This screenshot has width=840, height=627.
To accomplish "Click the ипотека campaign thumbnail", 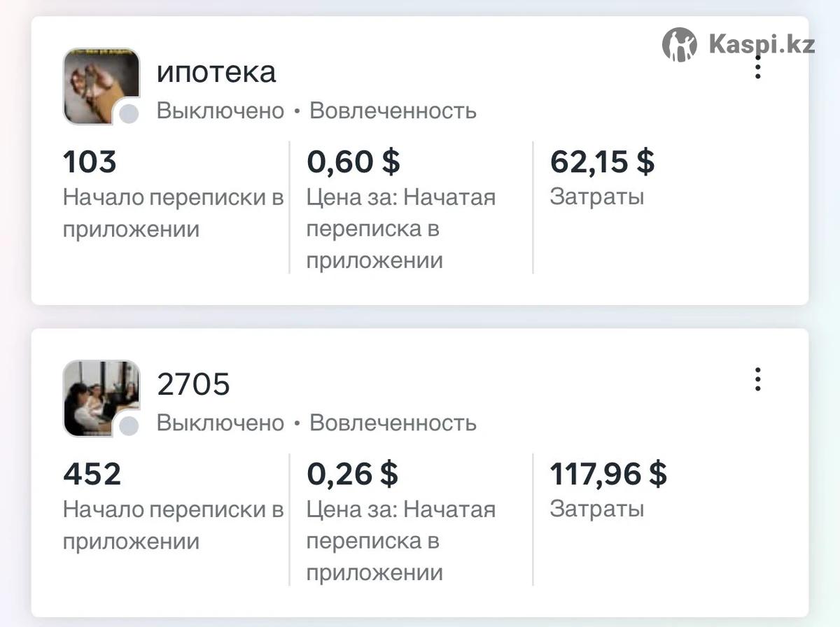I will [100, 85].
